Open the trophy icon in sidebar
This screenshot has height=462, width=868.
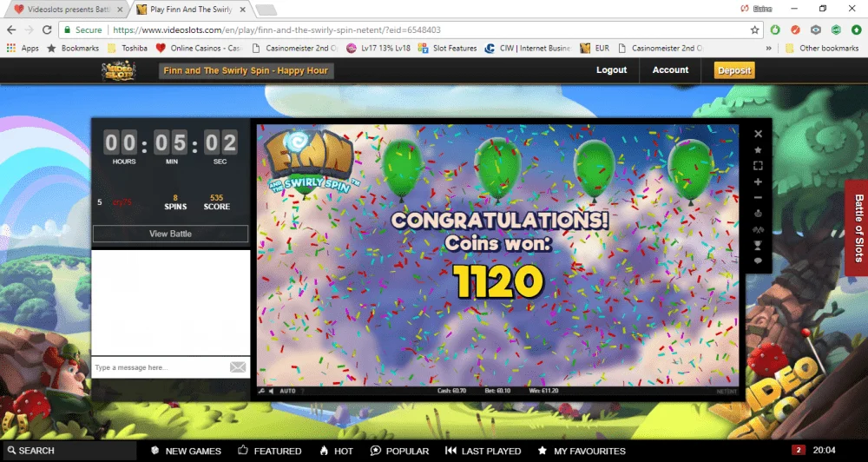click(x=759, y=245)
